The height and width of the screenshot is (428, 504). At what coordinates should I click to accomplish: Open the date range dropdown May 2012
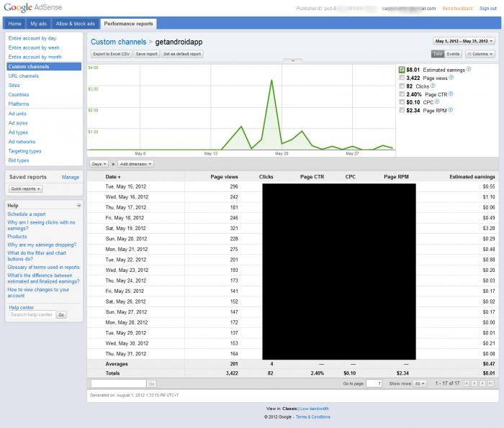click(464, 41)
